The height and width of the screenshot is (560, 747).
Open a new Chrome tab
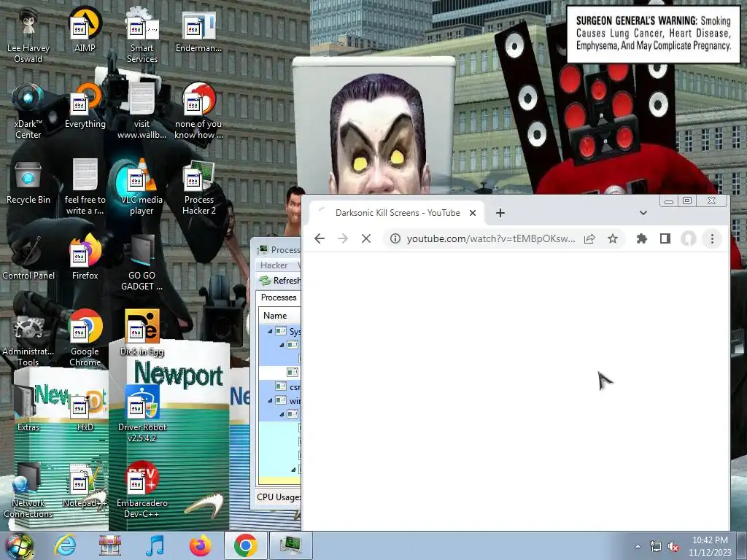pos(500,213)
